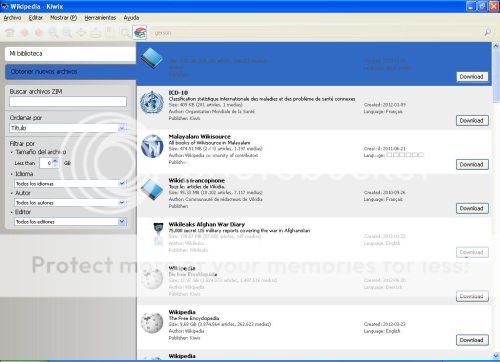Viewport: 500px width, 362px height.
Task: Download Malayalam Wikisource
Action: click(472, 164)
